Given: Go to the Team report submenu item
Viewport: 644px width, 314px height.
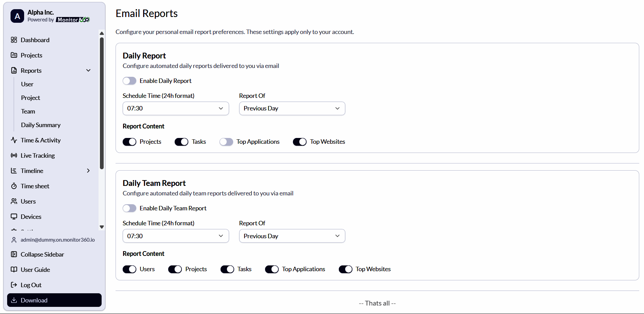Looking at the screenshot, I should click(x=28, y=111).
